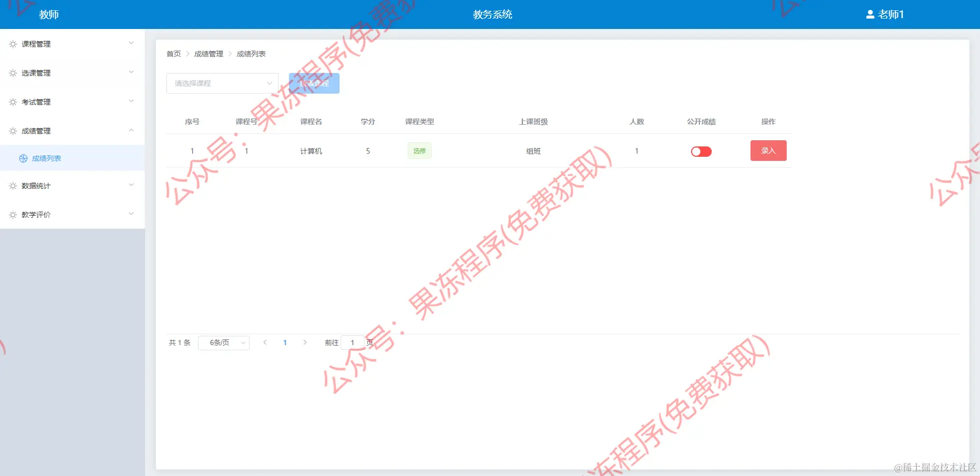Collapse the 成绩管理 menu chevron

[x=131, y=130]
